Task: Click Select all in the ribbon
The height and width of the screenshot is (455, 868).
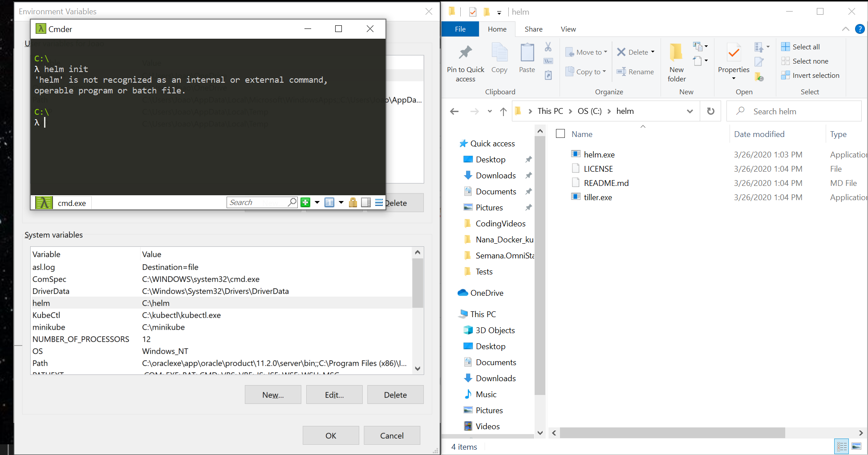Action: [800, 47]
